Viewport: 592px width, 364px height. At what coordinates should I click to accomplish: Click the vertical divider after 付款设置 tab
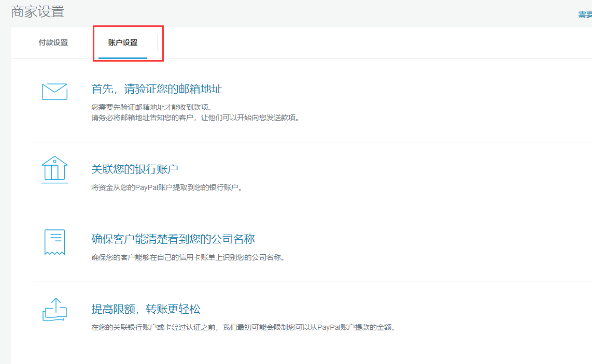[88, 43]
